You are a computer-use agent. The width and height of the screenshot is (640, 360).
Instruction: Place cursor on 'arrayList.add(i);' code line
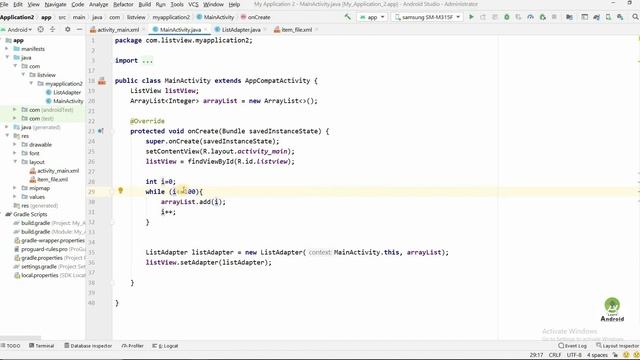coord(193,202)
